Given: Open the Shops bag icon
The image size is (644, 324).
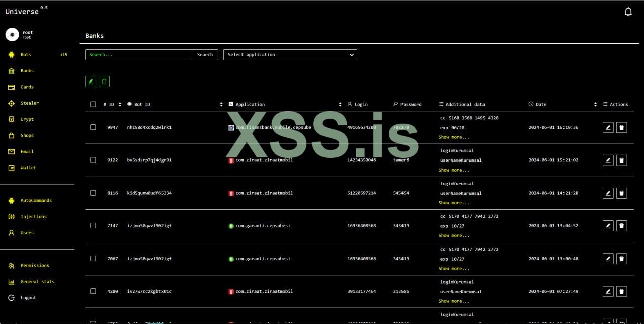Looking at the screenshot, I should (11, 135).
